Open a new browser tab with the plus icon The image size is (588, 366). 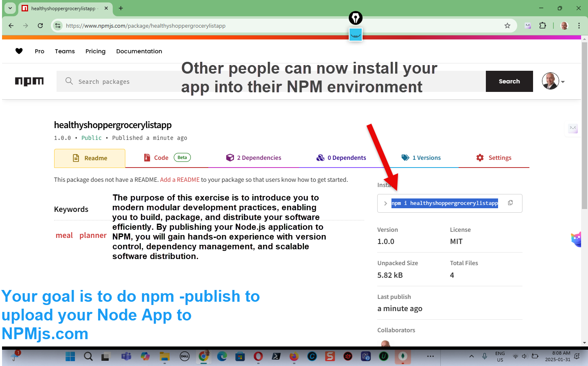click(x=121, y=8)
